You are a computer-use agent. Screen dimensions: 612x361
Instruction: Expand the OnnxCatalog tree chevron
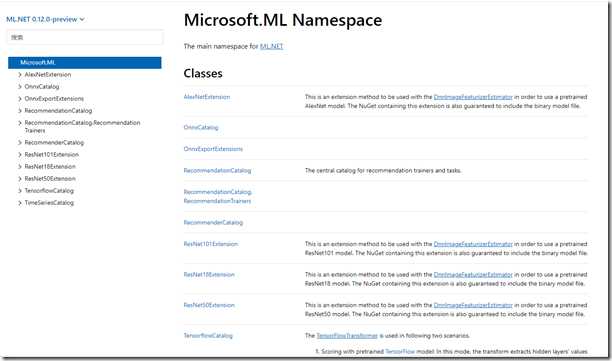tap(20, 87)
